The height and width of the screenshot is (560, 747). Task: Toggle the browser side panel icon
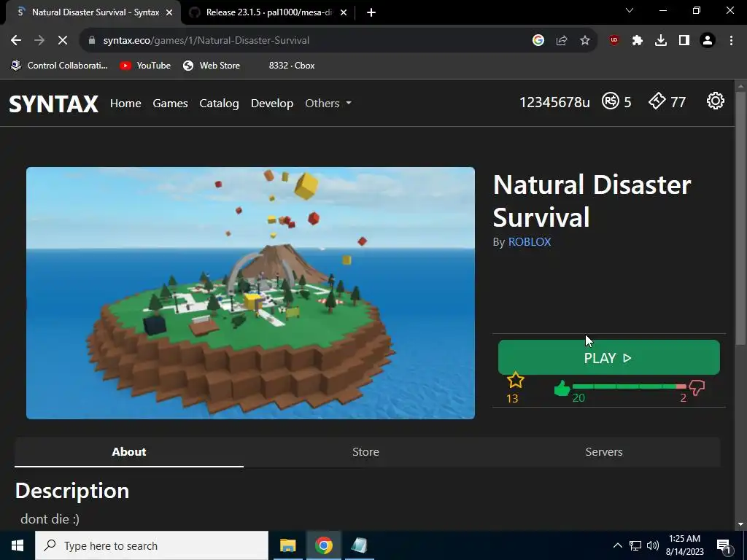click(x=684, y=41)
